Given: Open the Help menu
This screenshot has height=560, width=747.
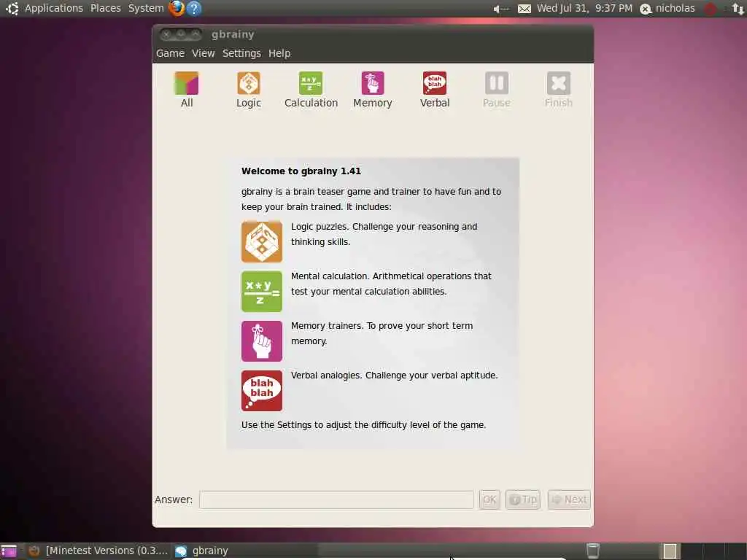Looking at the screenshot, I should pyautogui.click(x=279, y=53).
